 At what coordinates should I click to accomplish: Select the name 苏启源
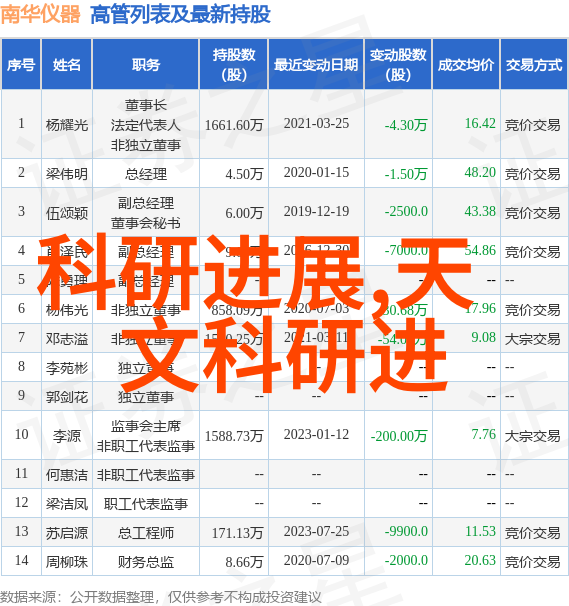click(x=67, y=533)
